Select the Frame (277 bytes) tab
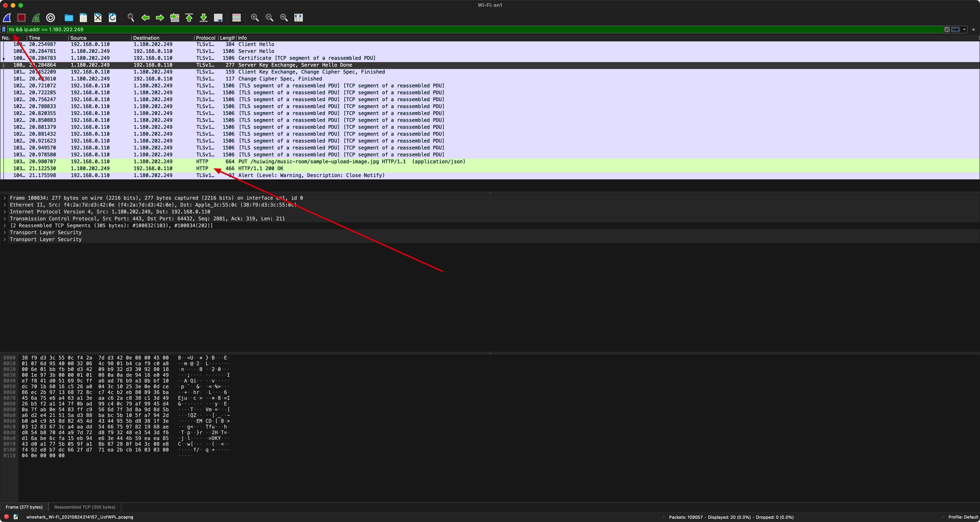 tap(24, 507)
